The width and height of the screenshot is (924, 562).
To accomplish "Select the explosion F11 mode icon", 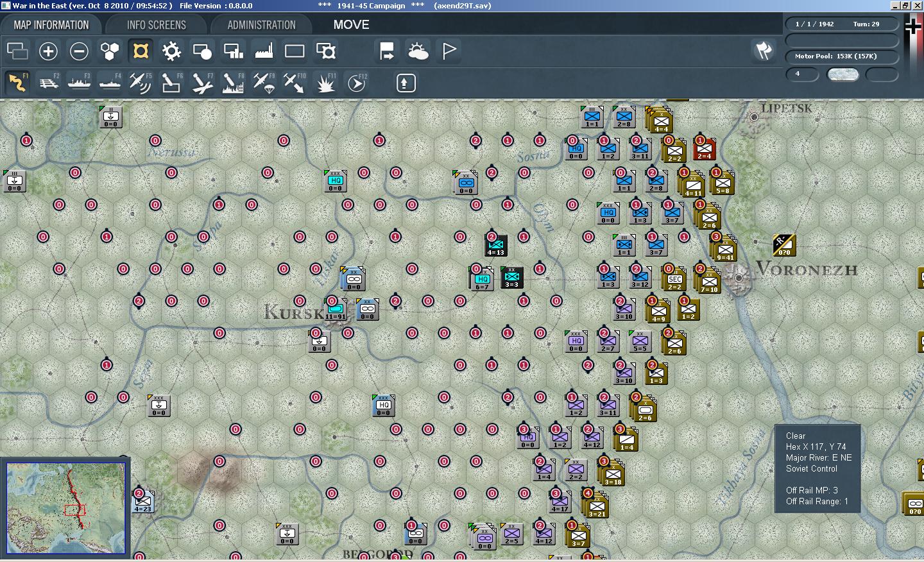I will click(x=325, y=83).
